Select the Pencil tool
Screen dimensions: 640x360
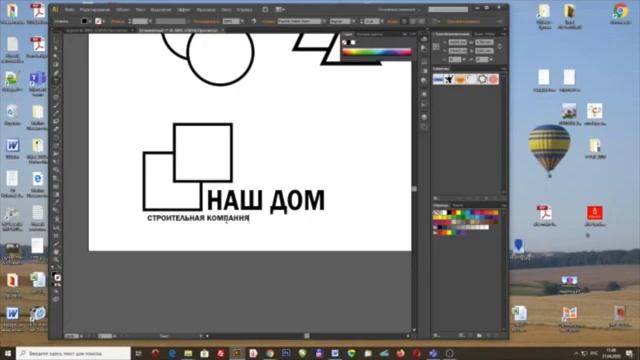click(56, 113)
